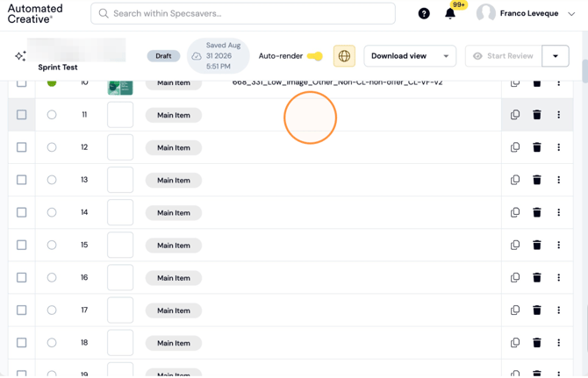Delete row 16 with trash icon

[537, 278]
